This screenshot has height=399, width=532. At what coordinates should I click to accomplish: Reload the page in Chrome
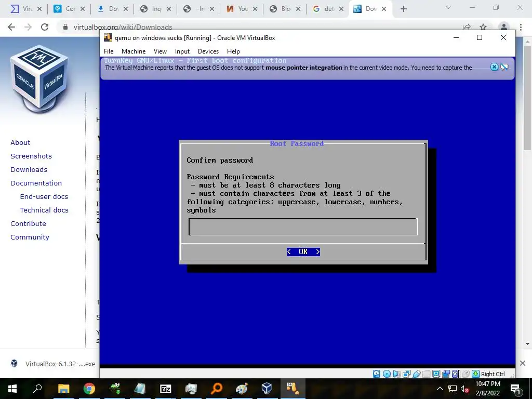[45, 27]
